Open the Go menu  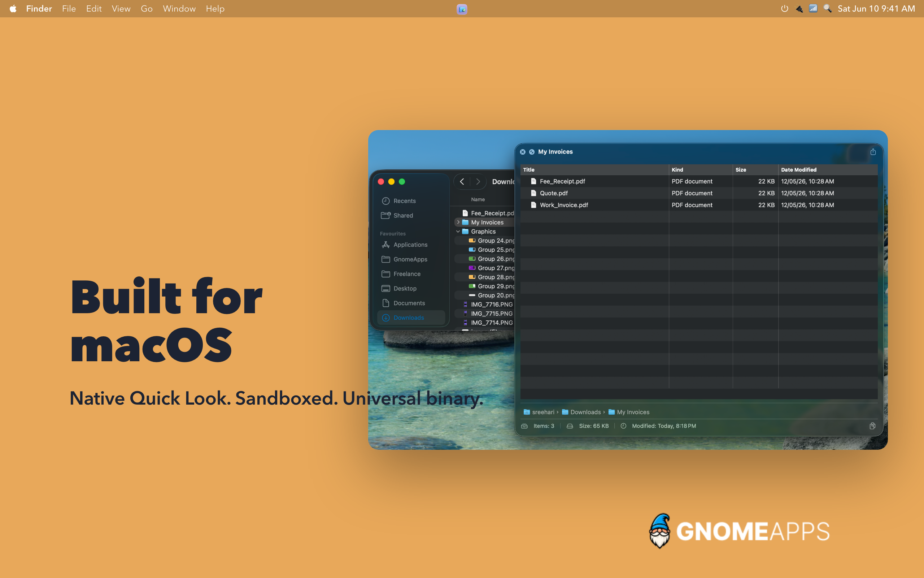[147, 8]
